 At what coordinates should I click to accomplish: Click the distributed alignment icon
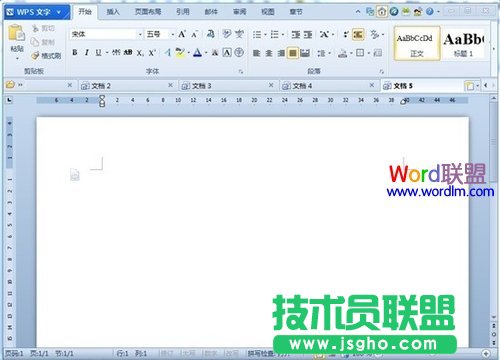click(305, 53)
